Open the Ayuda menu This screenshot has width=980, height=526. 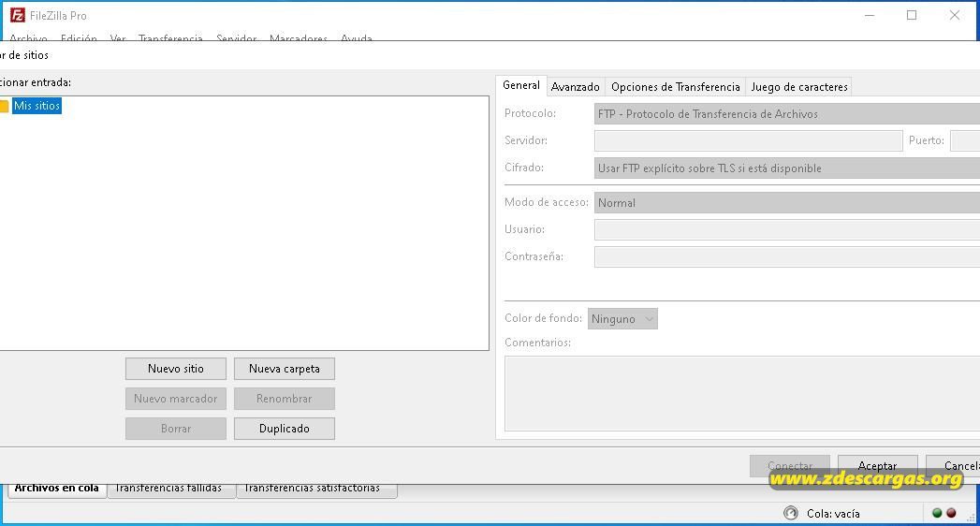click(x=357, y=37)
